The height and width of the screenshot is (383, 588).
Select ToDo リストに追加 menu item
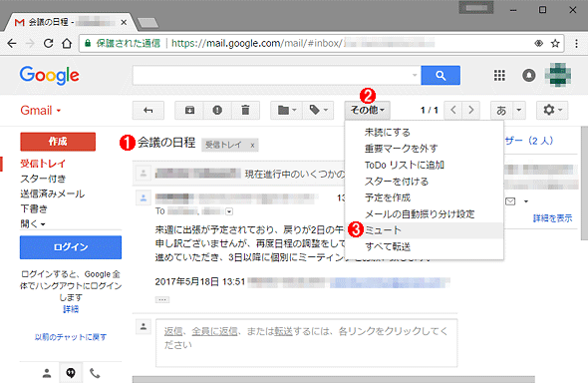pos(425,165)
